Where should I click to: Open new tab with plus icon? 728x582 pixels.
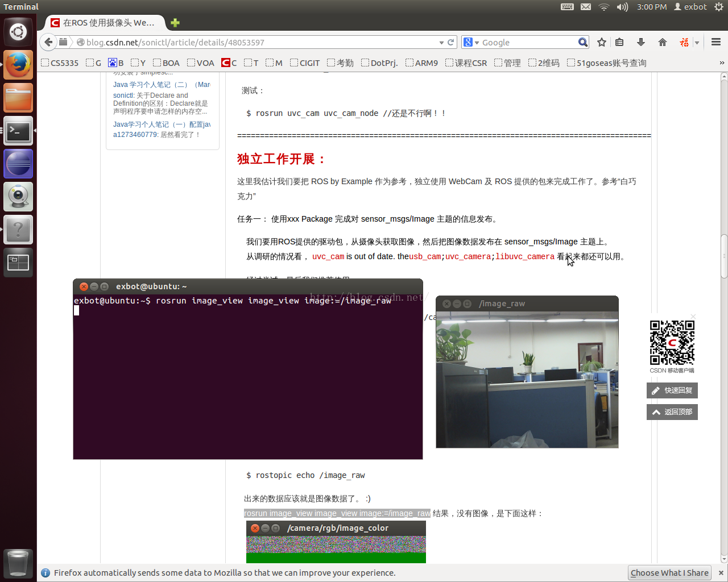click(175, 23)
